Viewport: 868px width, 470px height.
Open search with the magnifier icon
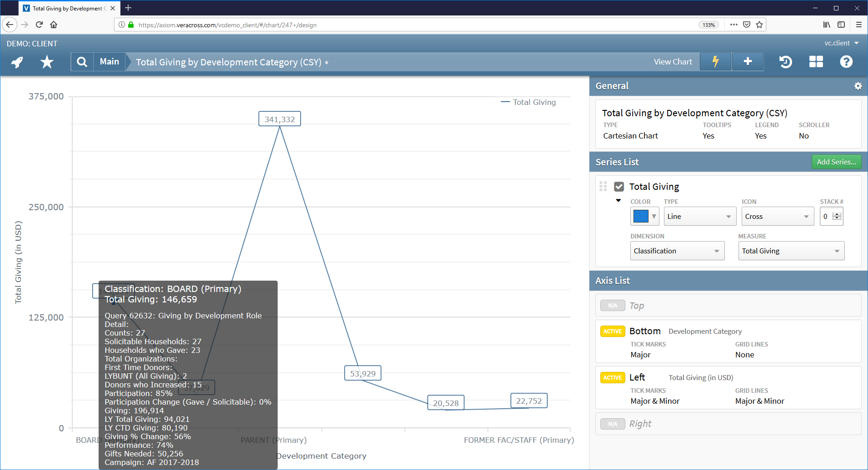(82, 62)
